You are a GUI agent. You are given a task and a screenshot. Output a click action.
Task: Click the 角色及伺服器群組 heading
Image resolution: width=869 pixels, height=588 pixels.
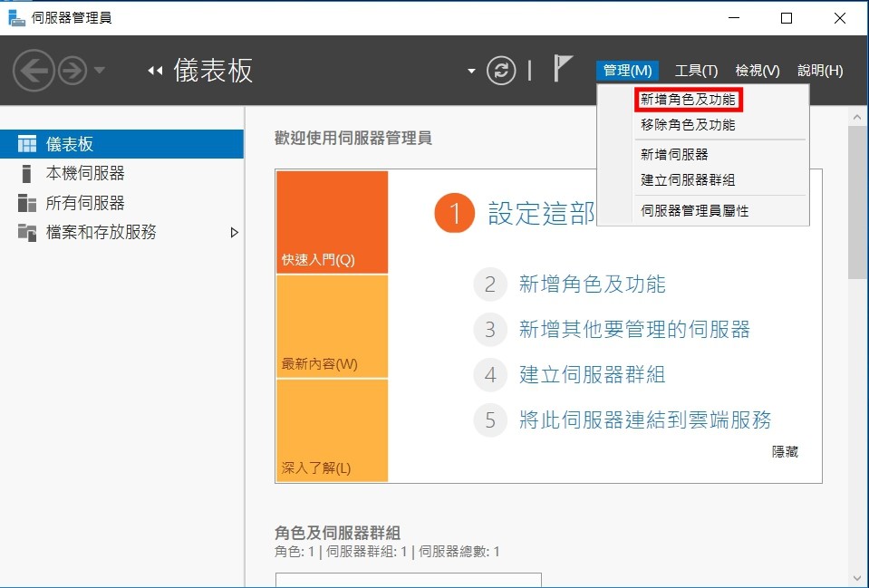tap(337, 533)
